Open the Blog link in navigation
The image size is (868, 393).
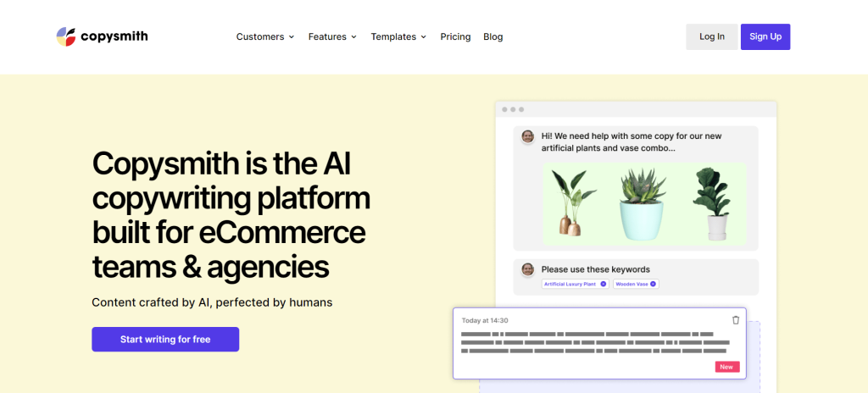(493, 36)
